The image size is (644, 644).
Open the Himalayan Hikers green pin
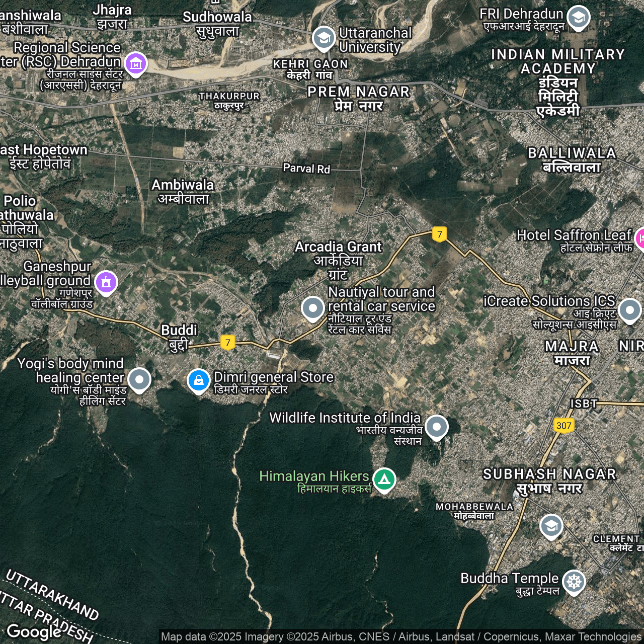(x=384, y=479)
